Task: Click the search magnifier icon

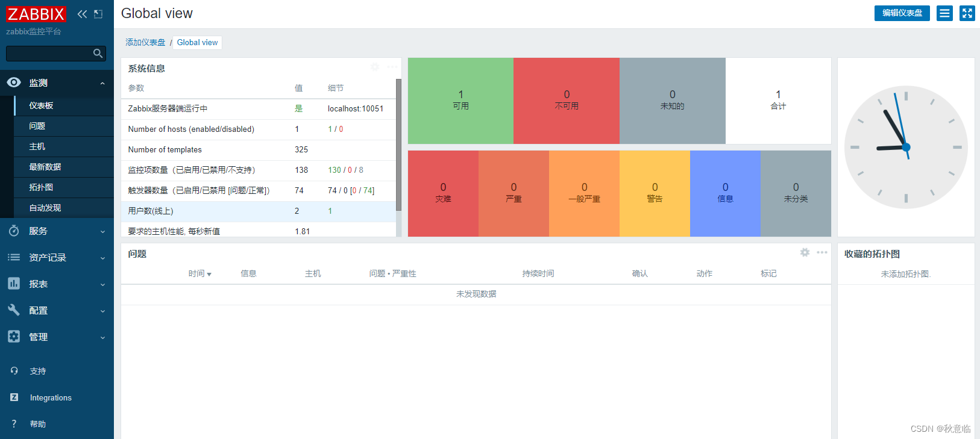Action: [98, 54]
